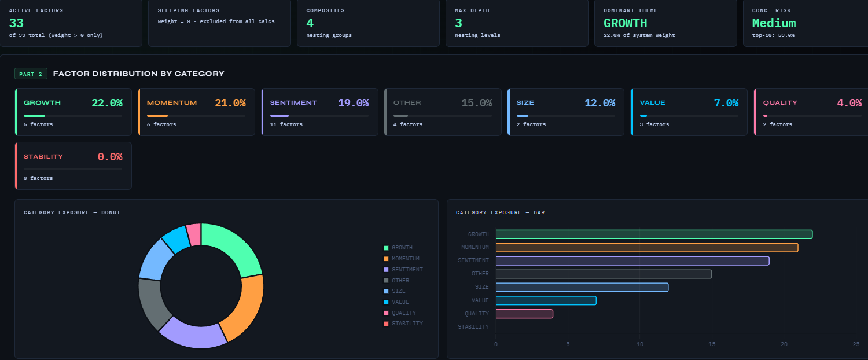Toggle MOMENTUM label in donut legend
Image resolution: width=868 pixels, height=360 pixels.
click(405, 259)
